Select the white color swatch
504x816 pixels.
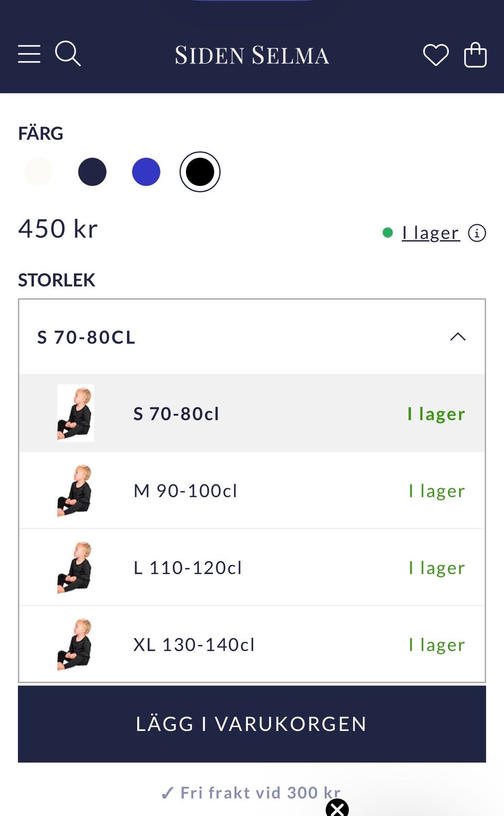coord(39,172)
